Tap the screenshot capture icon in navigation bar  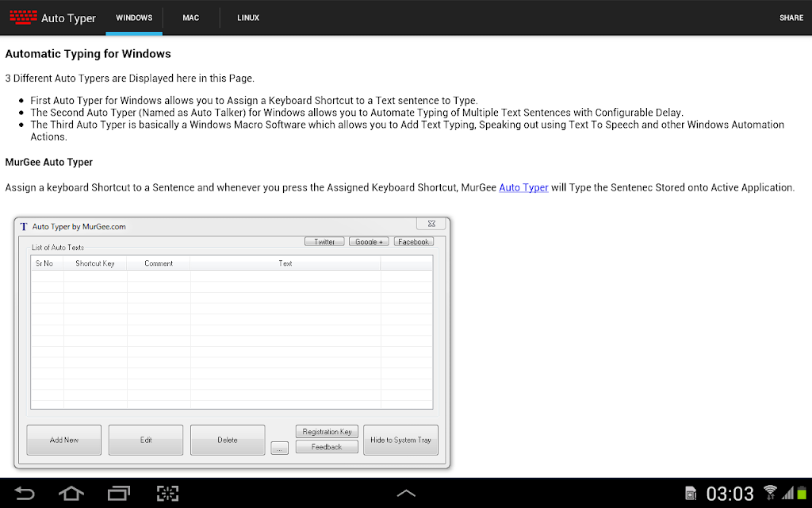(167, 493)
